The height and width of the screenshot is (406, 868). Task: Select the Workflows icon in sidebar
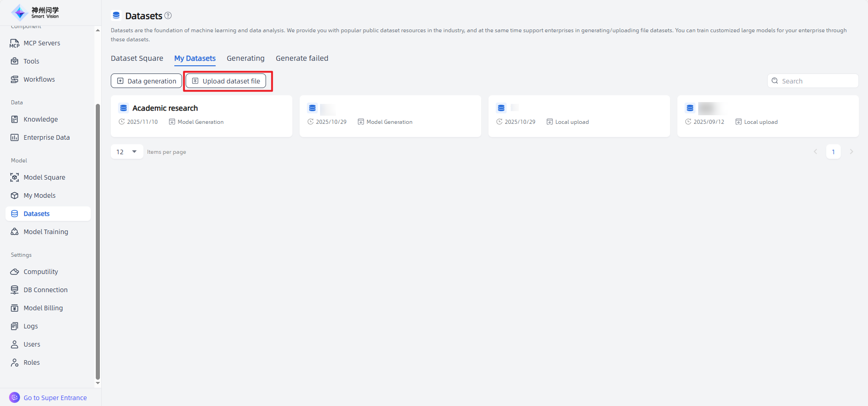(15, 79)
